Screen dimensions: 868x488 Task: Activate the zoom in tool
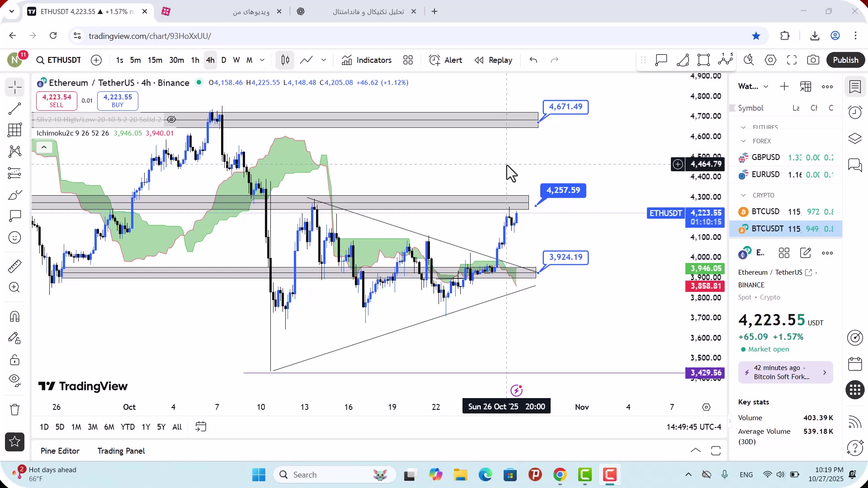[14, 287]
